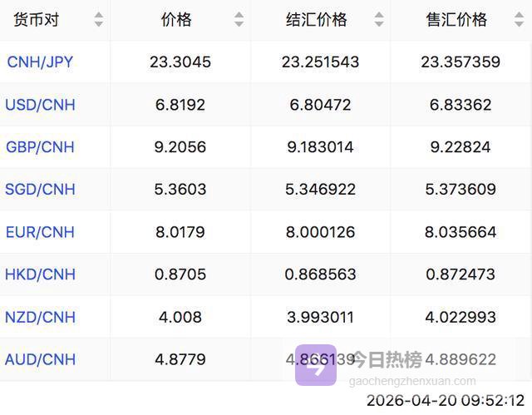
Task: Select the GBP/CNH currency pair
Action: pyautogui.click(x=40, y=147)
